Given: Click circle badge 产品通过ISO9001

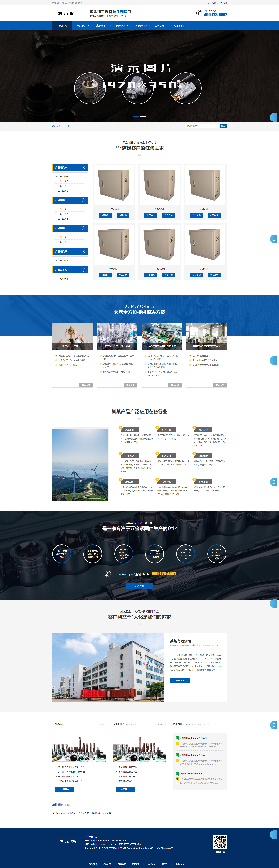Looking at the screenshot, I should coord(124,554).
